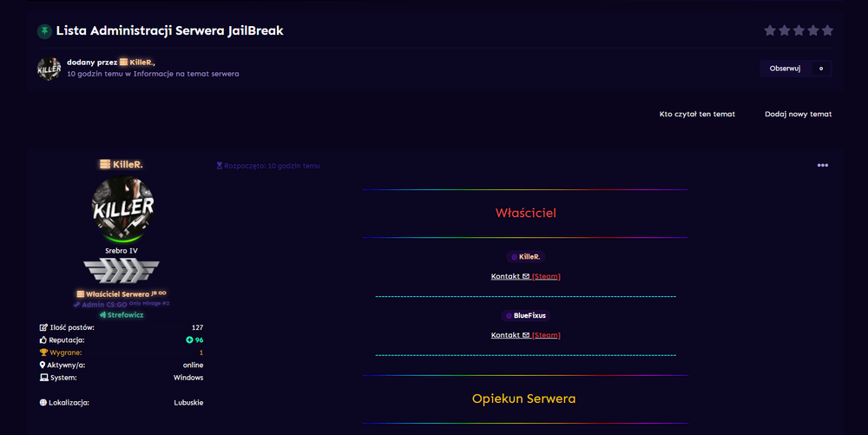Click the topic title 'Lista Administracji Serwera JailBreak'
Screen dimensions: 868x435
tap(169, 31)
